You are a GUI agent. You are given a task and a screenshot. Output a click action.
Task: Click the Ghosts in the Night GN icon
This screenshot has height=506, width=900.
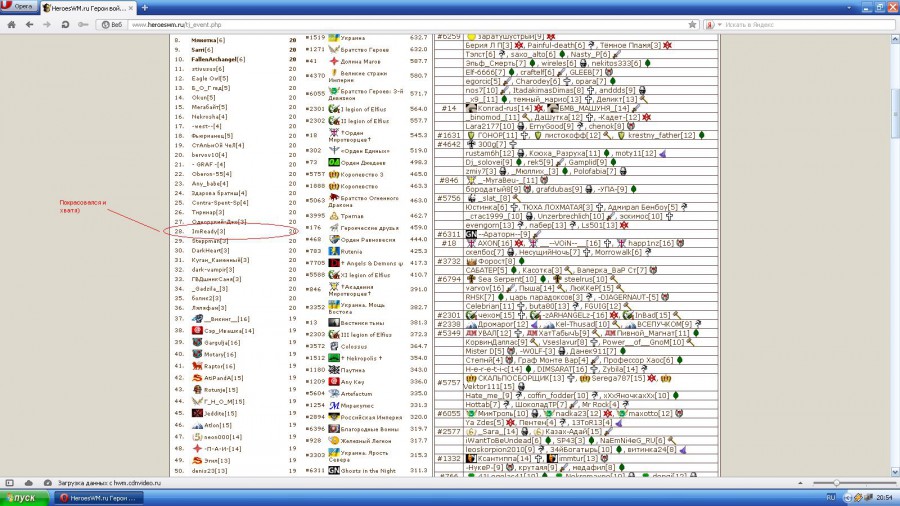(333, 470)
